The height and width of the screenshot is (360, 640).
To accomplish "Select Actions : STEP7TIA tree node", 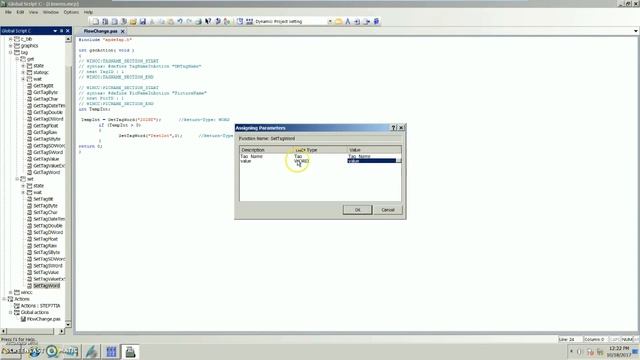I will pos(40,306).
